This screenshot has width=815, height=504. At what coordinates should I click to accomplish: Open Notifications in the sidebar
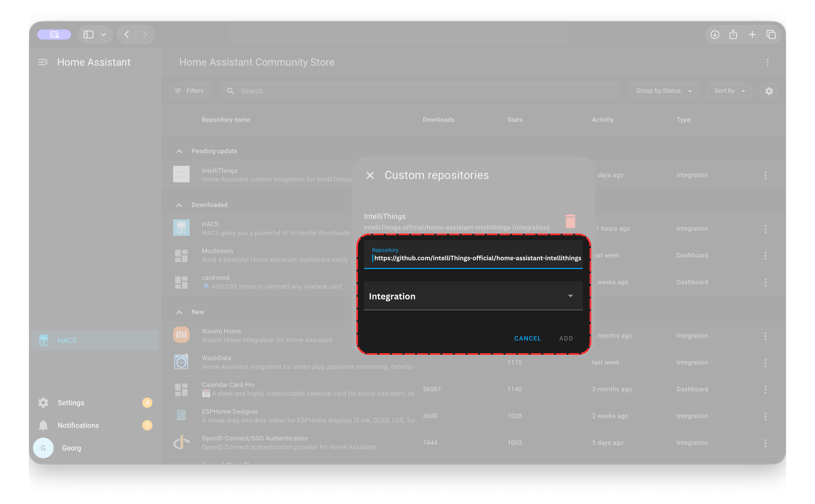coord(95,425)
